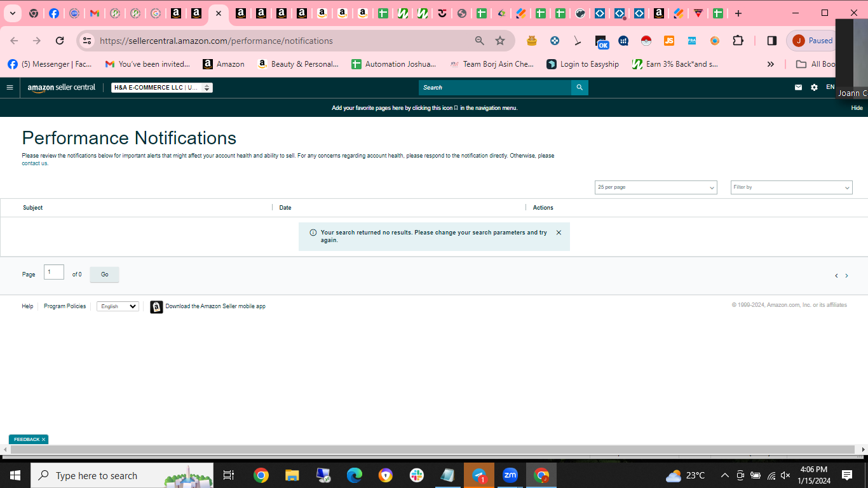Open the Paused profile button
868x488 pixels.
(x=812, y=41)
